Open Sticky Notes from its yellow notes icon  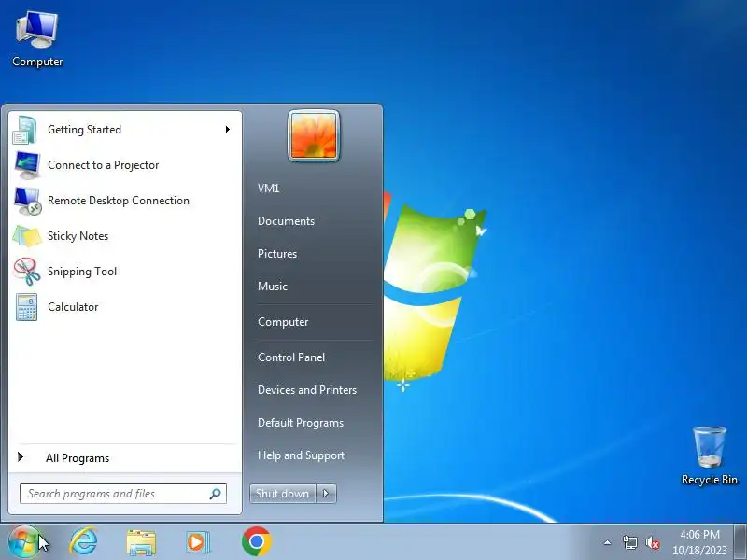click(x=27, y=236)
